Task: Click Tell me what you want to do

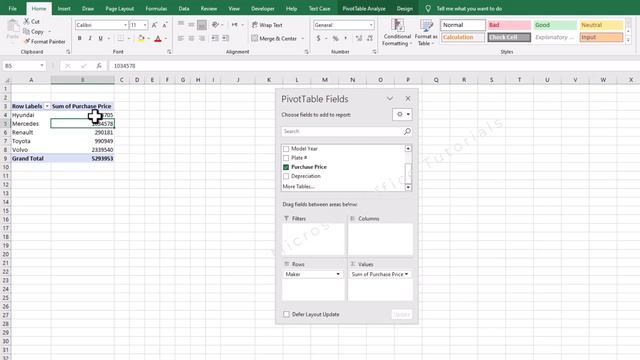Action: click(x=469, y=9)
